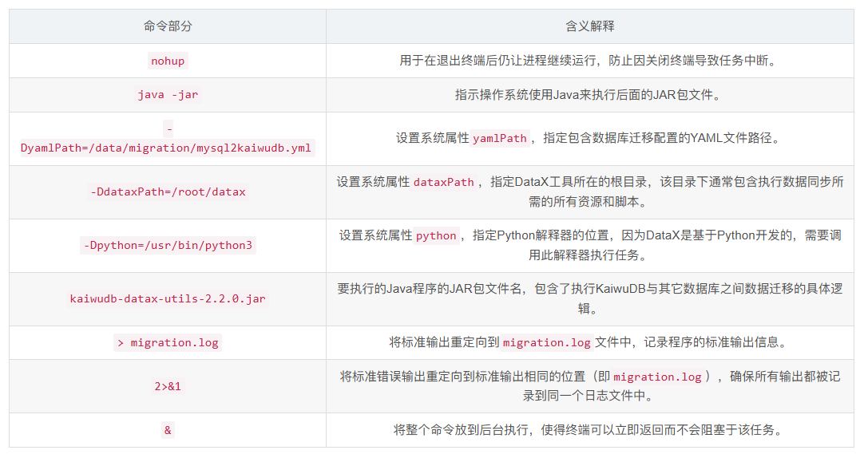Viewport: 868px width, 454px height.
Task: Click the > migration.log command code
Action: coord(168,342)
